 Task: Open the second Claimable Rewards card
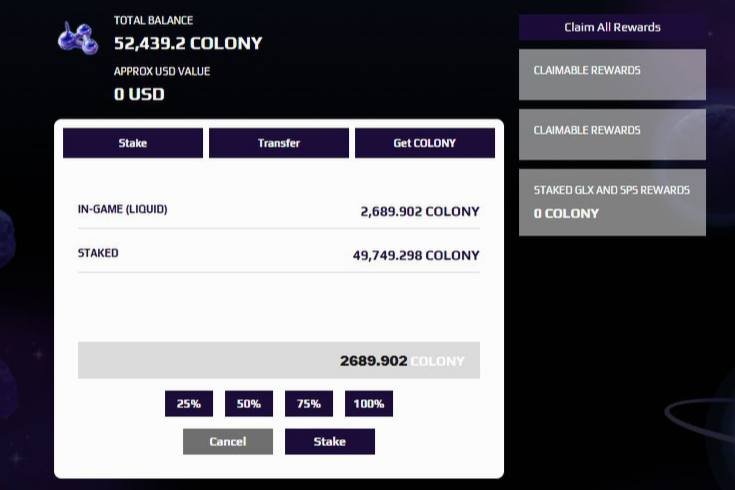612,135
